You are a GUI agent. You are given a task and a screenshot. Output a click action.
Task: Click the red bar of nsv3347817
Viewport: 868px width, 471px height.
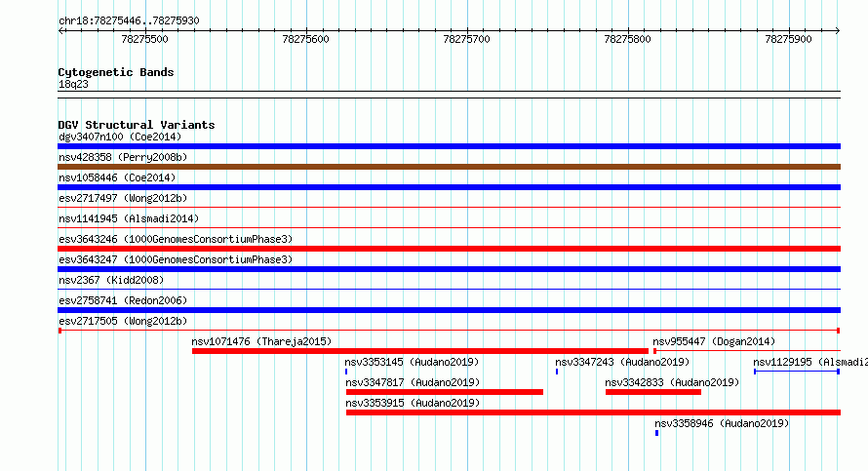(445, 392)
